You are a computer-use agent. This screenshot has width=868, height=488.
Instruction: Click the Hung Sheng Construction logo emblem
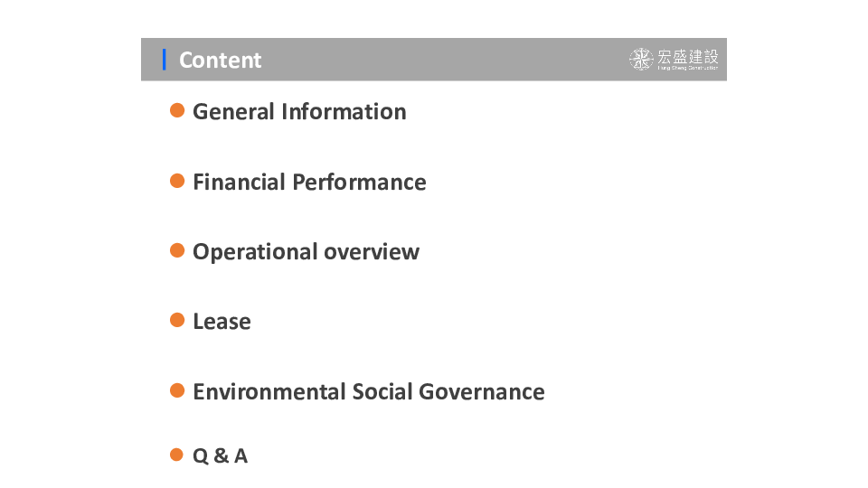(x=641, y=60)
